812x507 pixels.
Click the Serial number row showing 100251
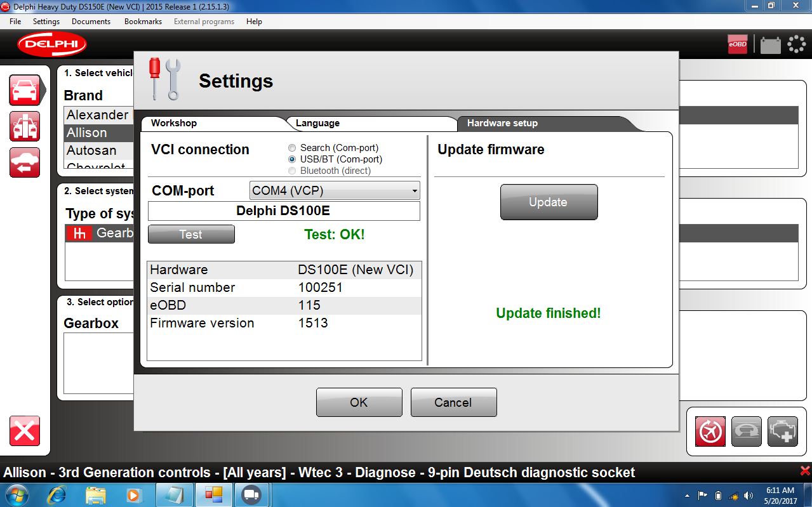[x=284, y=287]
